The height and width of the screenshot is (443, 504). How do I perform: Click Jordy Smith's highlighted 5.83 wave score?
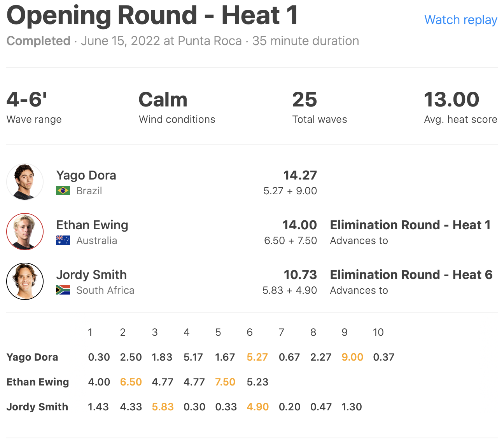click(x=163, y=407)
